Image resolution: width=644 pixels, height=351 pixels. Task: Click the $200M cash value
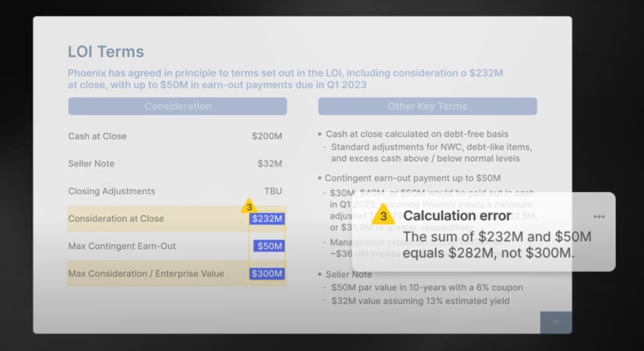pyautogui.click(x=267, y=136)
